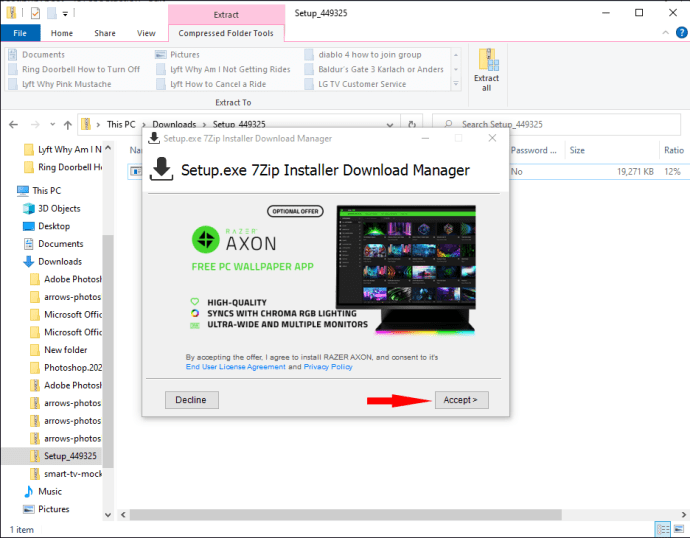Open Documents in the navigation pane
The image size is (690, 538).
pyautogui.click(x=53, y=244)
